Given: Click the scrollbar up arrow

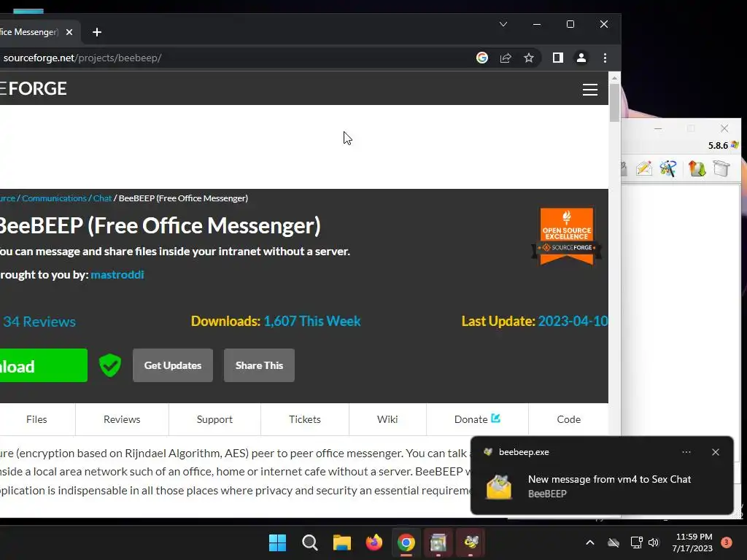Looking at the screenshot, I should point(614,77).
